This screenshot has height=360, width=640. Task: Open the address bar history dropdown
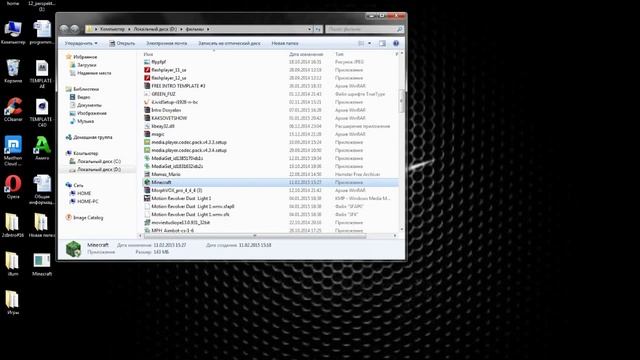[309, 29]
